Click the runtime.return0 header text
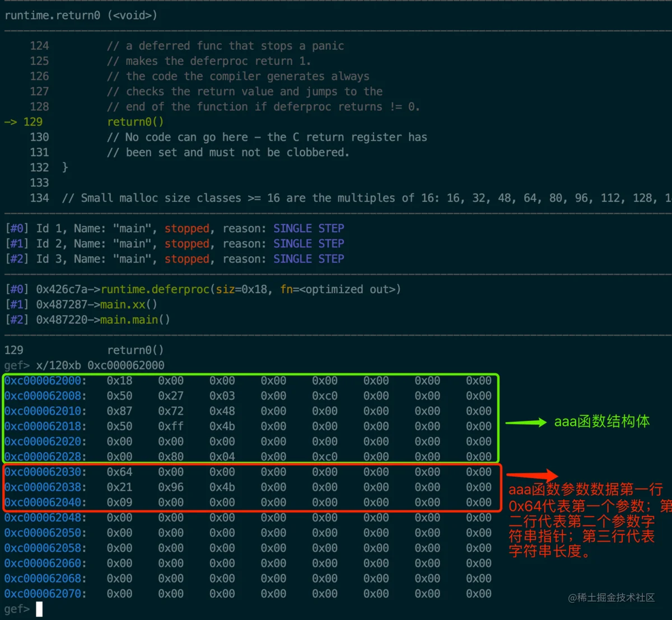Screen dimensions: 672x620 81,15
